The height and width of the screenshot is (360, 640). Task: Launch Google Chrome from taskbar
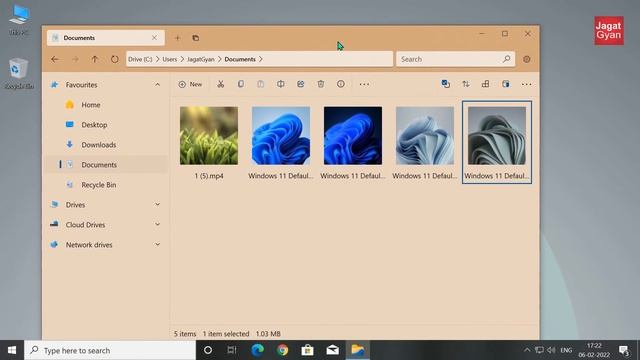click(x=282, y=350)
